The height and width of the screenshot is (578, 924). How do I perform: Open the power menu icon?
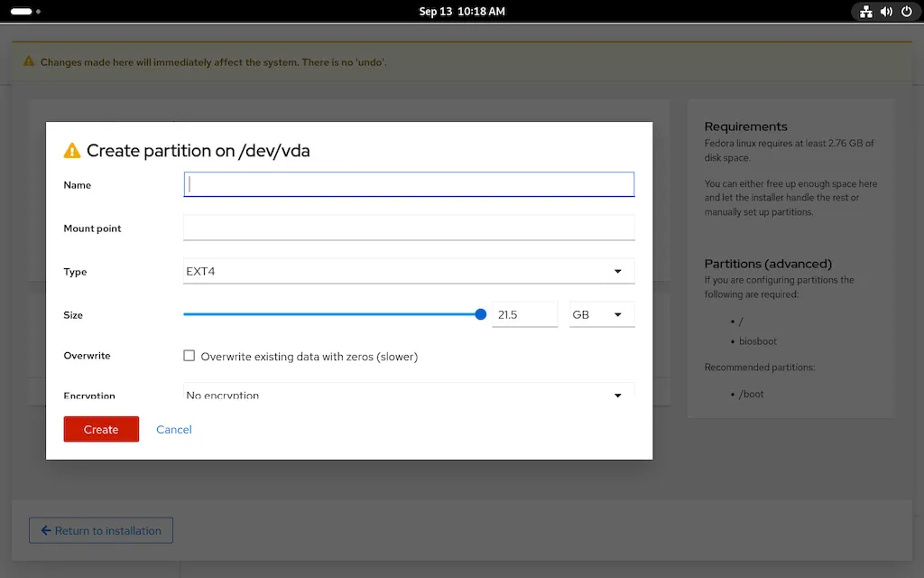click(x=907, y=11)
